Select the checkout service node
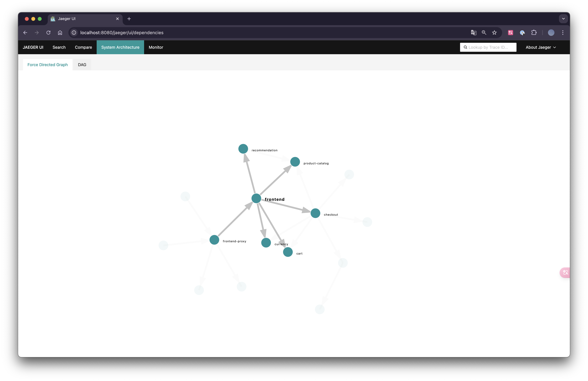Viewport: 588px width, 381px height. [315, 213]
